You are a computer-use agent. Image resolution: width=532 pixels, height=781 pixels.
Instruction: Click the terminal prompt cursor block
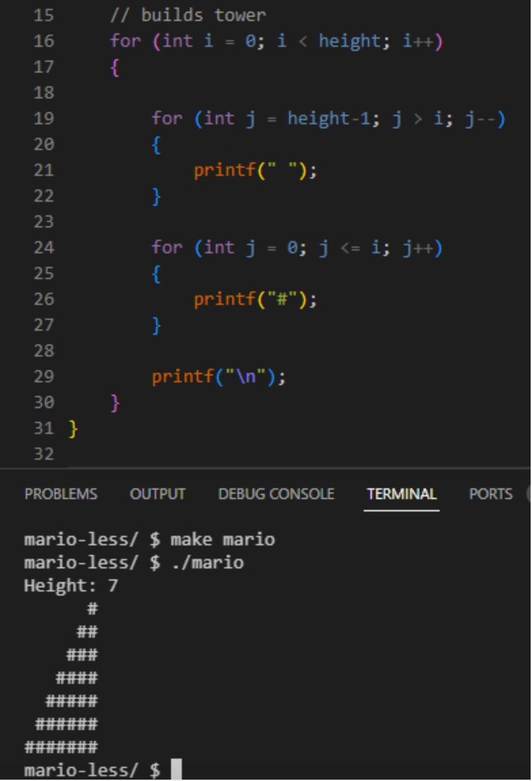(x=176, y=769)
